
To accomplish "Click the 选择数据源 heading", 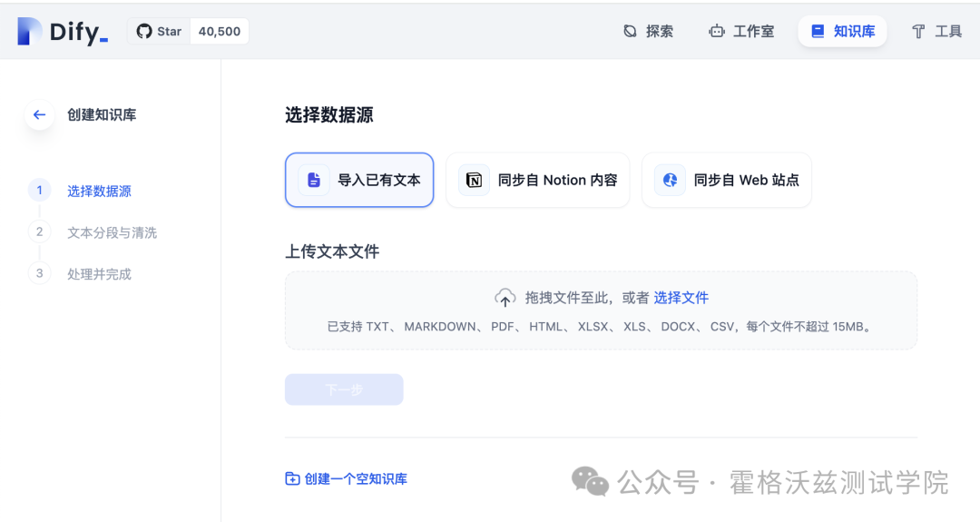I will coord(329,115).
